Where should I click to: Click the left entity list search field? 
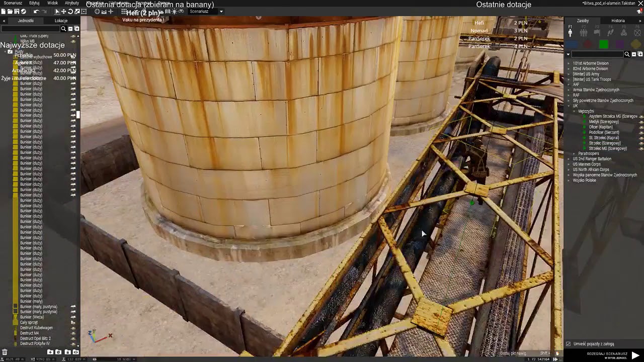(x=30, y=29)
